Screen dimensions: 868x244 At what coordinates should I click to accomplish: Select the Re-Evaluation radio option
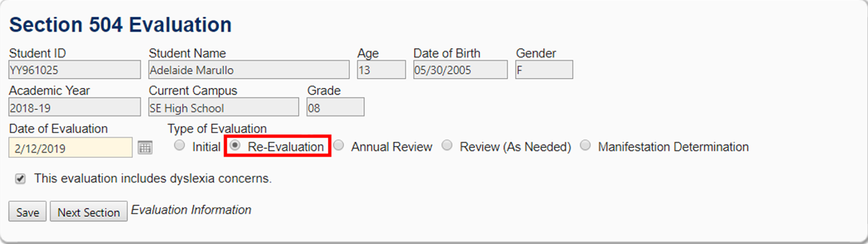pos(235,146)
